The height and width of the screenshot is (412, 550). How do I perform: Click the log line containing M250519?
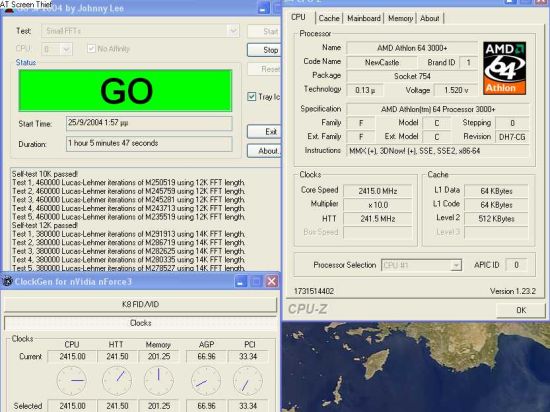click(128, 183)
